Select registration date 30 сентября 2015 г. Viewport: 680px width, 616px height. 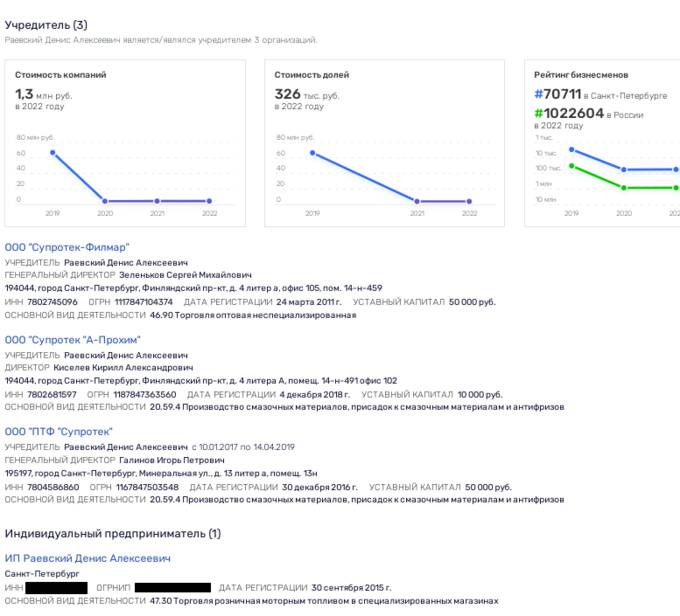(x=351, y=587)
